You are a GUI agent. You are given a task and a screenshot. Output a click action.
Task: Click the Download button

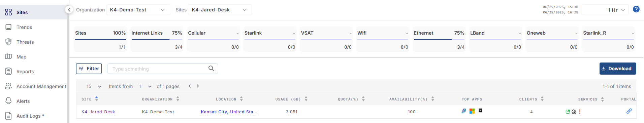click(618, 69)
